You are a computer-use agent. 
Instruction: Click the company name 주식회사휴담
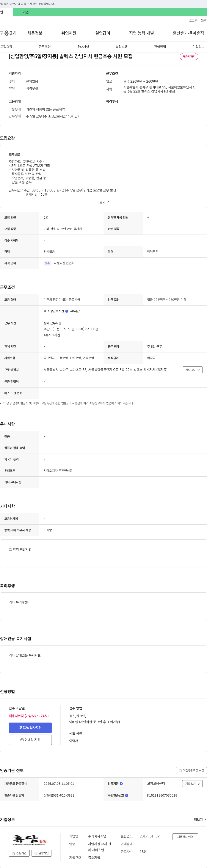pos(97,836)
